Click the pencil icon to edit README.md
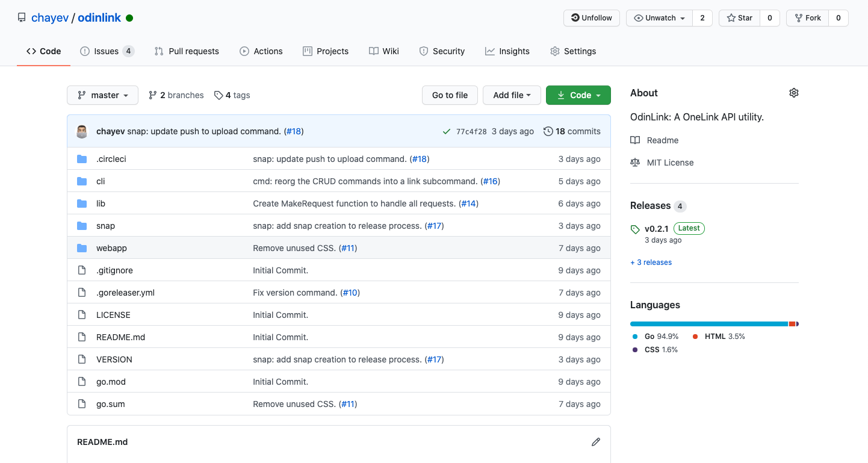 (595, 442)
